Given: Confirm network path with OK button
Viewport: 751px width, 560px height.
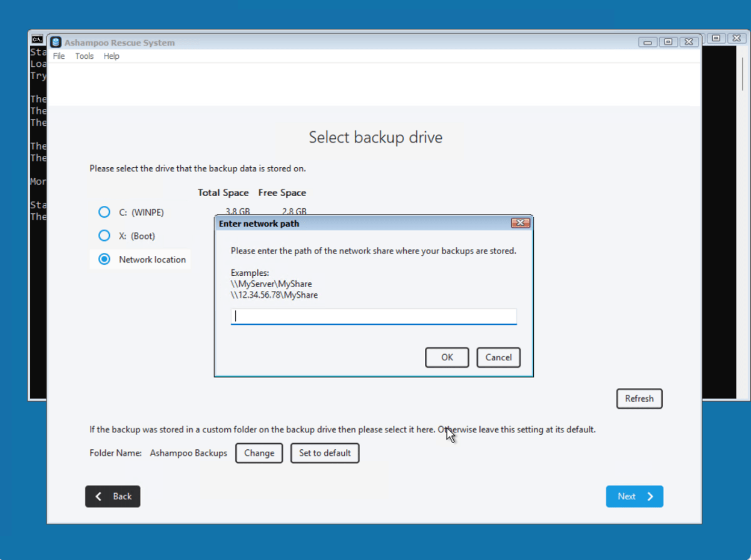Looking at the screenshot, I should 447,357.
